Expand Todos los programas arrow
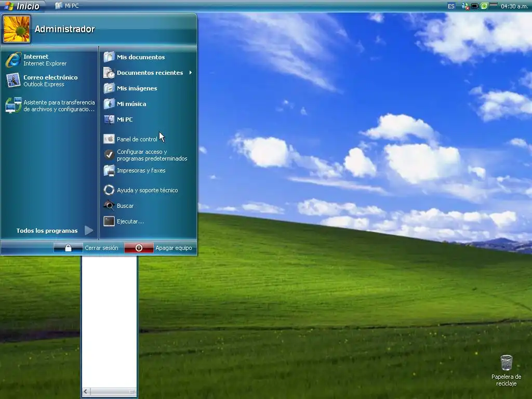Screen dimensions: 532x399 coord(89,231)
